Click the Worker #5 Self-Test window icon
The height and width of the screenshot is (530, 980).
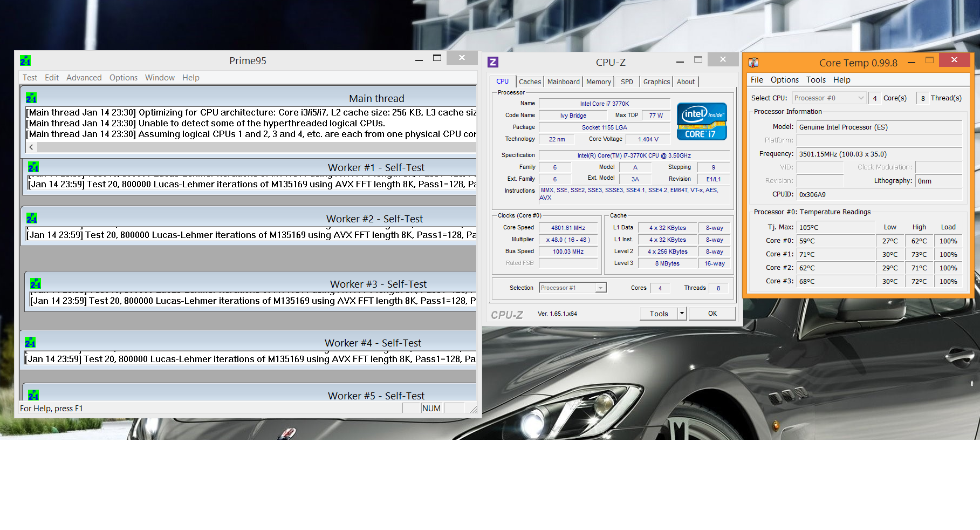pyautogui.click(x=33, y=395)
